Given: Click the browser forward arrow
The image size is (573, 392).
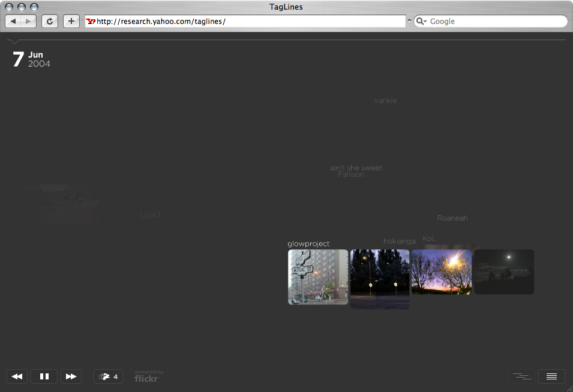Looking at the screenshot, I should tap(28, 21).
